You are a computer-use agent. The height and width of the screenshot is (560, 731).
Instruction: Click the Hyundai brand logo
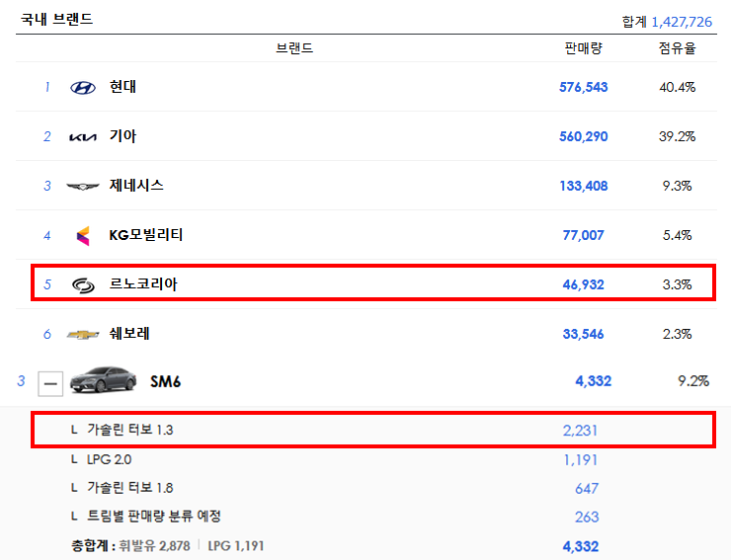[x=83, y=88]
